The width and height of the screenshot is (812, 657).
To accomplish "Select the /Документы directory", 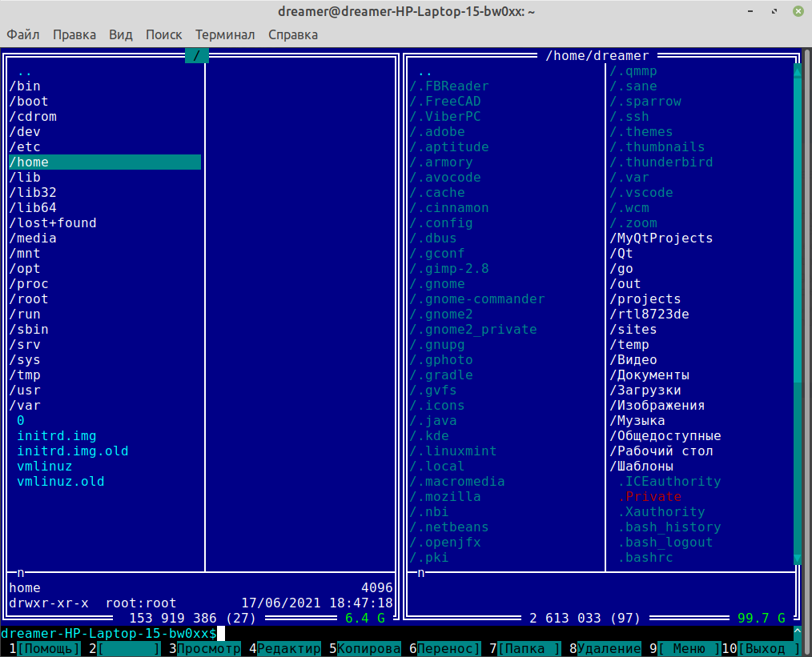I will [x=649, y=375].
